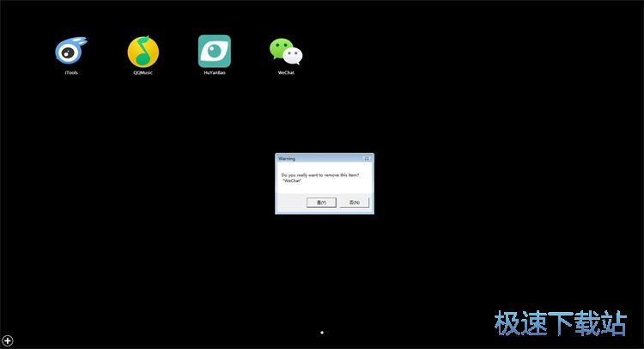
Task: Select the page indicator dot
Action: pyautogui.click(x=322, y=333)
